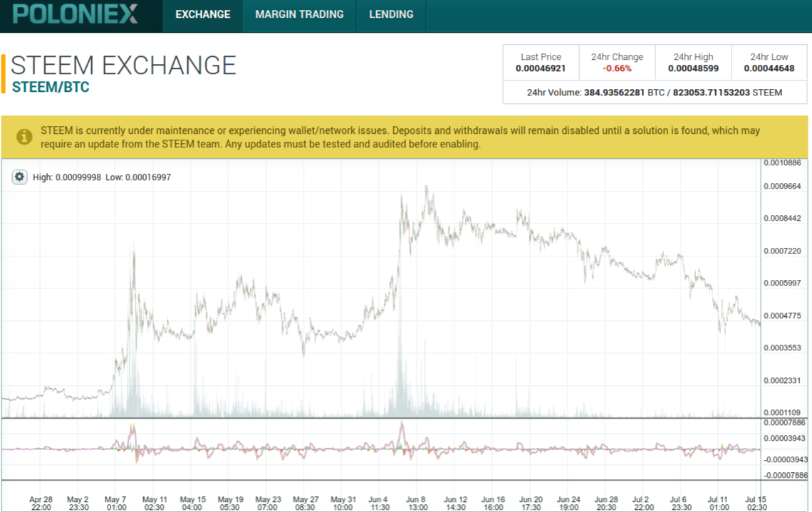This screenshot has height=512, width=812.
Task: Click the 0.0007220 price axis label
Action: coord(782,251)
